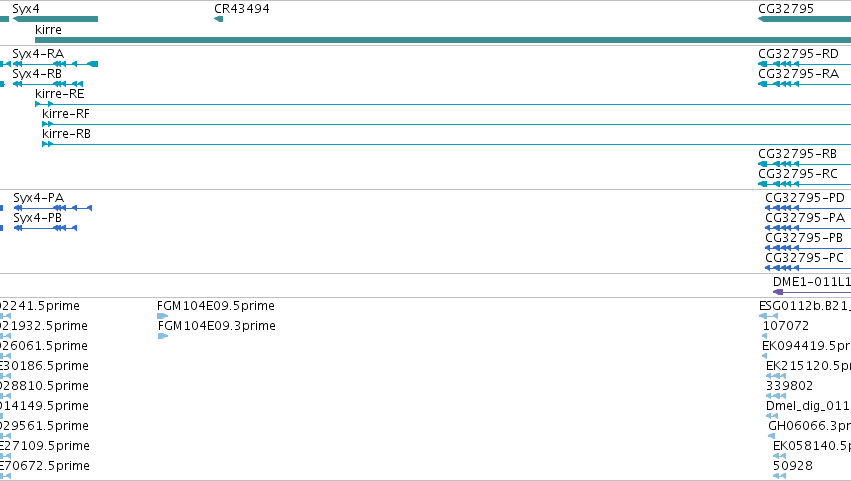The width and height of the screenshot is (851, 481).
Task: Select the kirre gene label
Action: pyautogui.click(x=48, y=30)
